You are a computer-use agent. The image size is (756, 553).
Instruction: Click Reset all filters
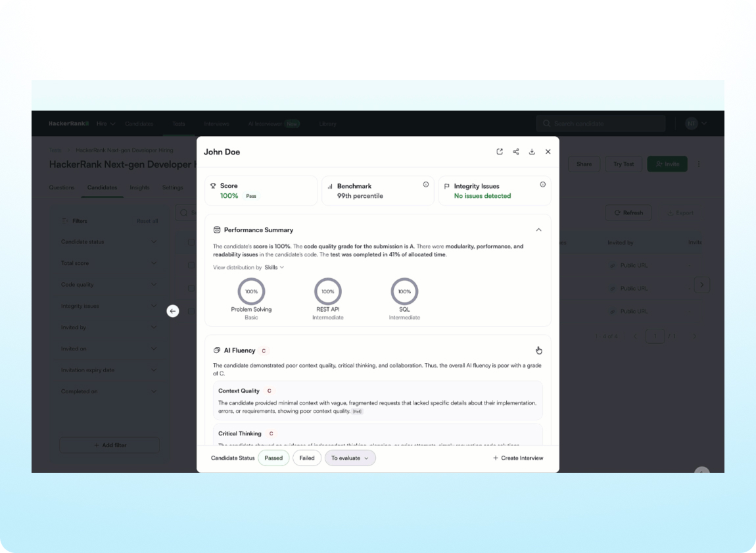coord(147,221)
